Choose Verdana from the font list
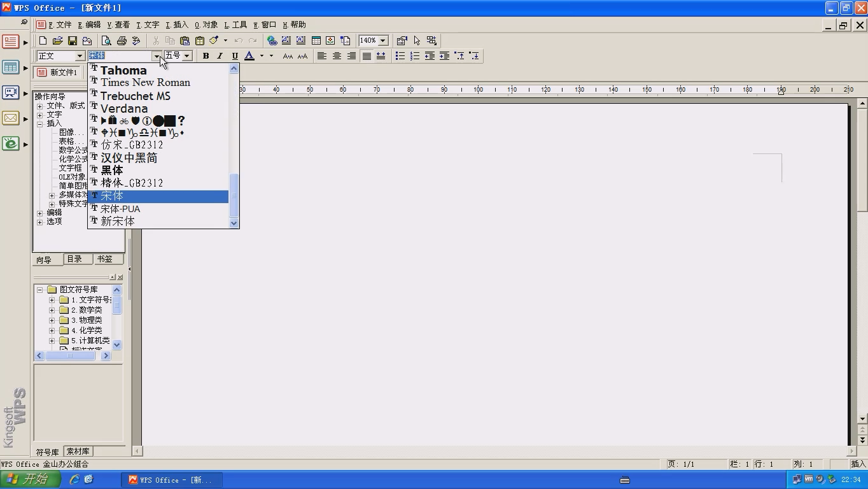The image size is (868, 489). click(158, 108)
